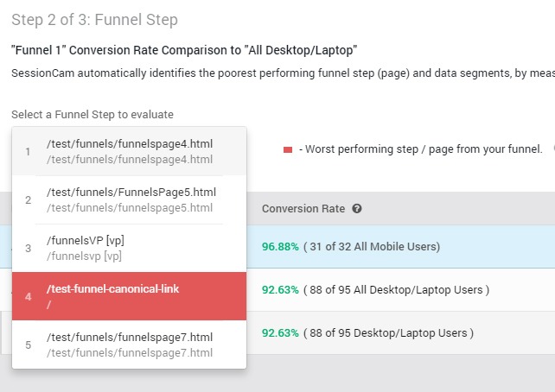555x392 pixels.
Task: Pick funnel step 3 /funnelsVP [vp]
Action: pyautogui.click(x=129, y=248)
